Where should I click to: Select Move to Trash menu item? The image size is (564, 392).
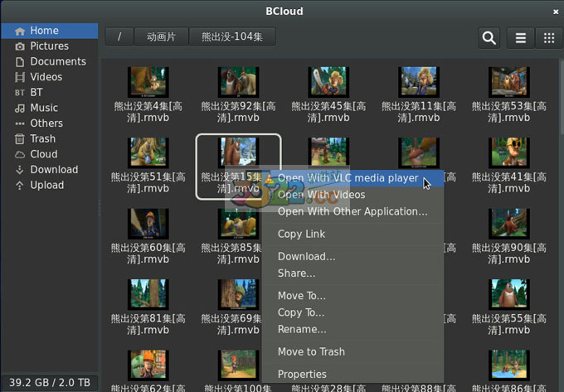(x=352, y=351)
